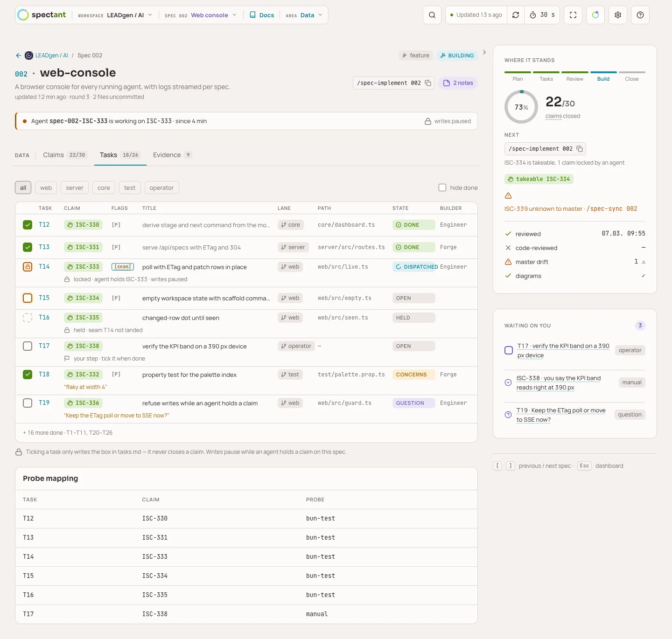Viewport: 672px width, 639px height.
Task: Switch to the Evidence tab
Action: coord(172,155)
